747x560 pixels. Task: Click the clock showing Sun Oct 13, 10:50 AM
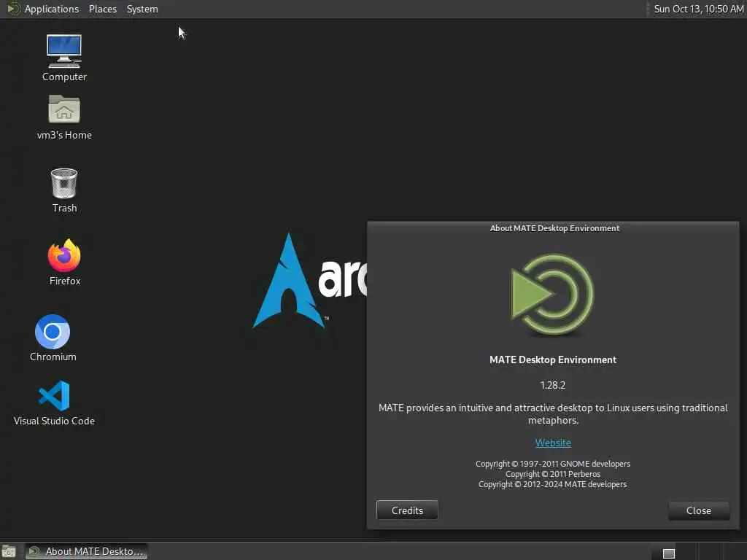pos(698,9)
